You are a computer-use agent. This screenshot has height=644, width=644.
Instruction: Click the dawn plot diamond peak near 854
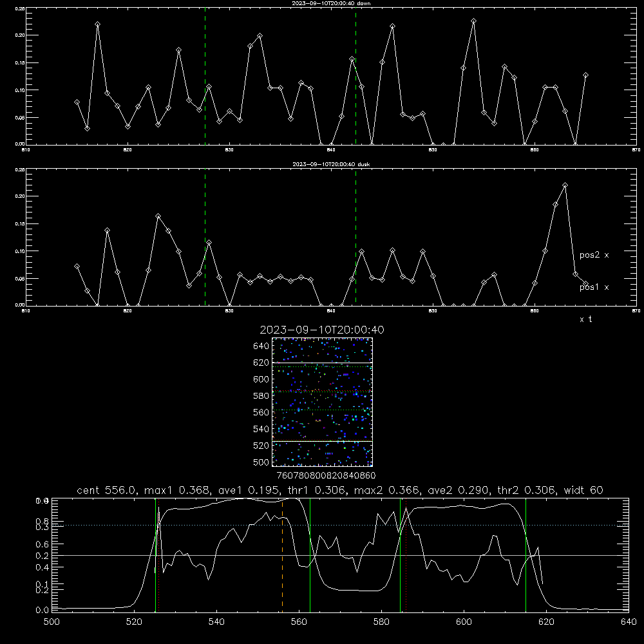473,21
